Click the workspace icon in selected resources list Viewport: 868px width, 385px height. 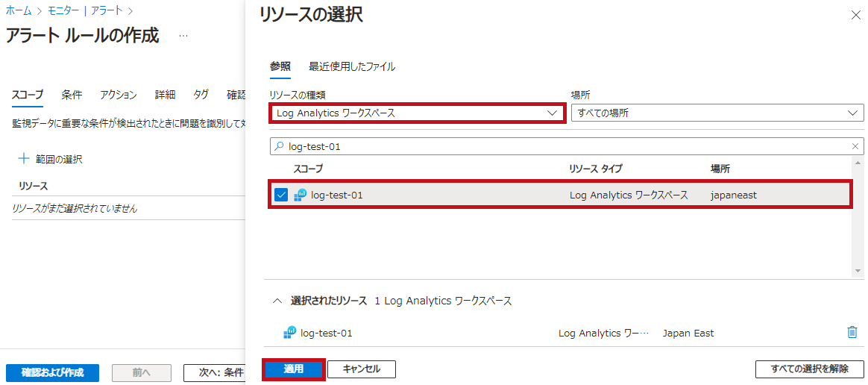click(x=289, y=332)
